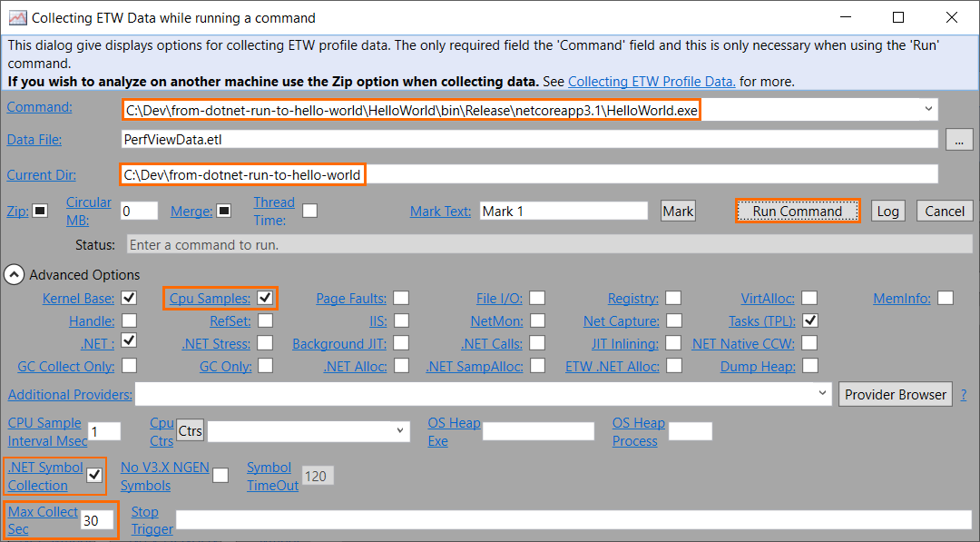Focus the Current Dir input field
980x542 pixels.
tap(529, 174)
